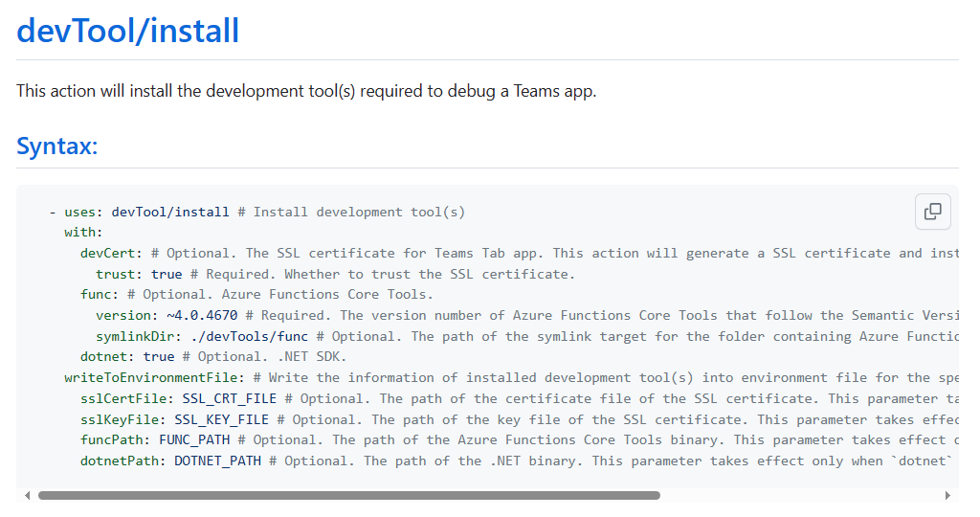The height and width of the screenshot is (517, 980).
Task: Click the 'dotnet: true' line
Action: click(127, 357)
